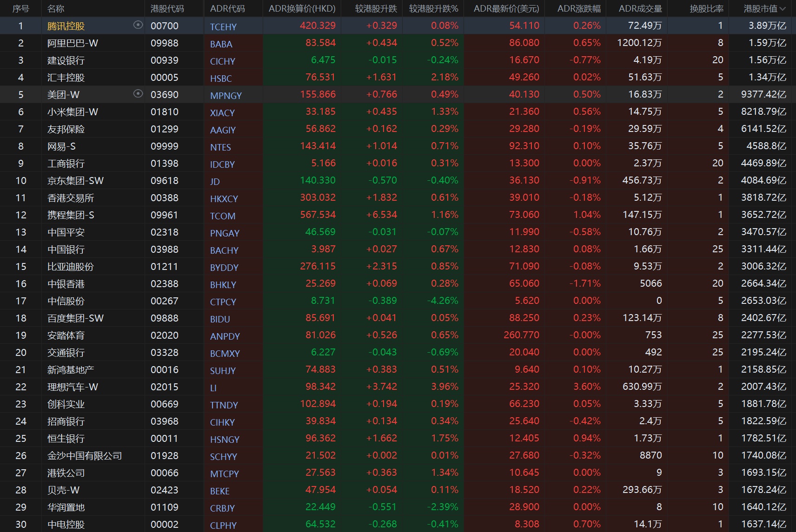Open the BABA ADR code link
Viewport: 796px width, 532px height.
(x=221, y=44)
